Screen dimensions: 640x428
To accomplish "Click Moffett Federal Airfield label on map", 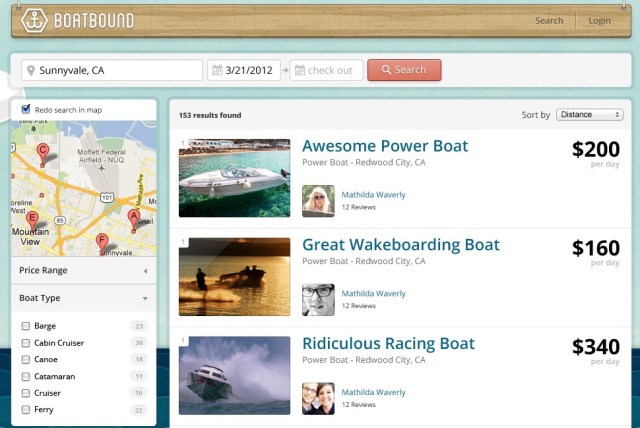I will pyautogui.click(x=102, y=156).
